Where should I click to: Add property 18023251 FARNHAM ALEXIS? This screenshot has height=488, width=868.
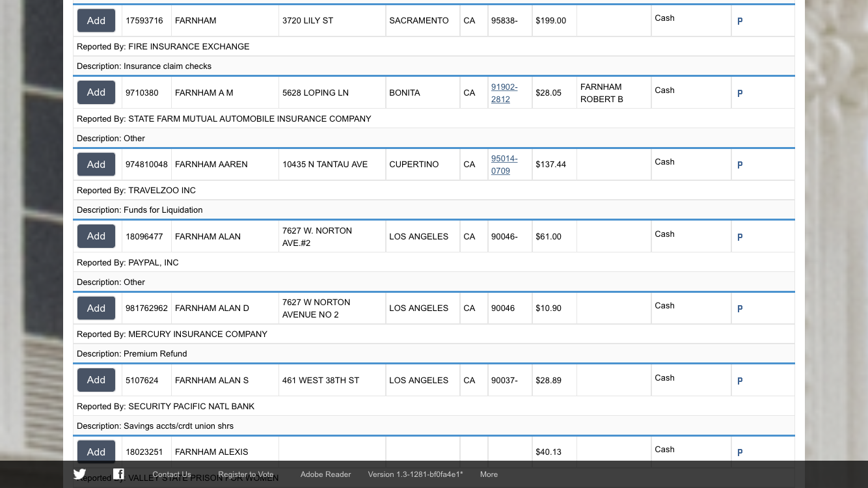[x=96, y=452]
